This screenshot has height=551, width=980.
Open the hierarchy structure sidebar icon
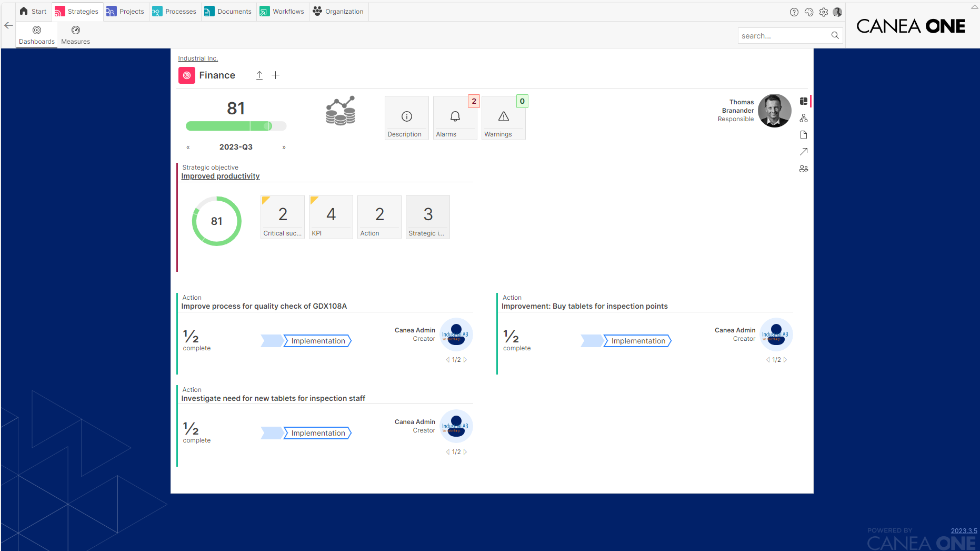point(804,118)
